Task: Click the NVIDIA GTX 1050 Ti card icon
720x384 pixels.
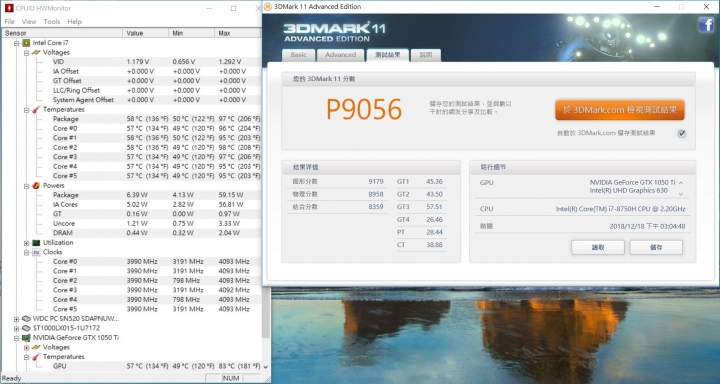Action: (x=26, y=338)
